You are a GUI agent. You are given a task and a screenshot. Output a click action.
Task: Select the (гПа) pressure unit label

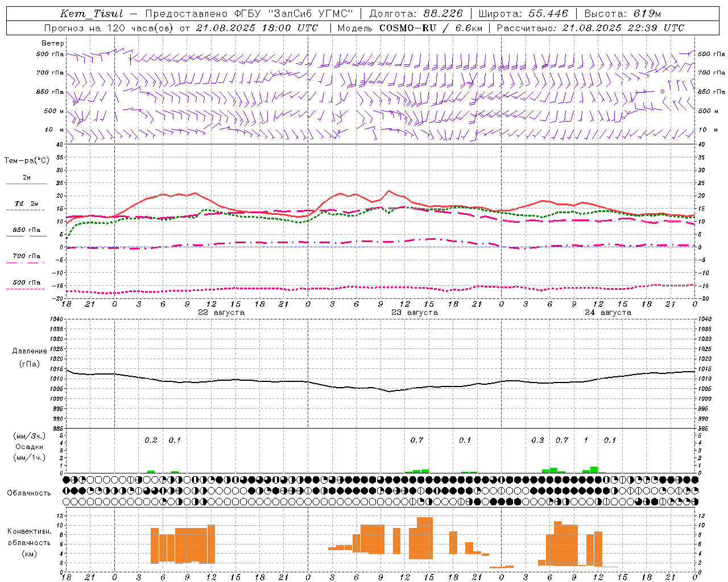(x=30, y=364)
